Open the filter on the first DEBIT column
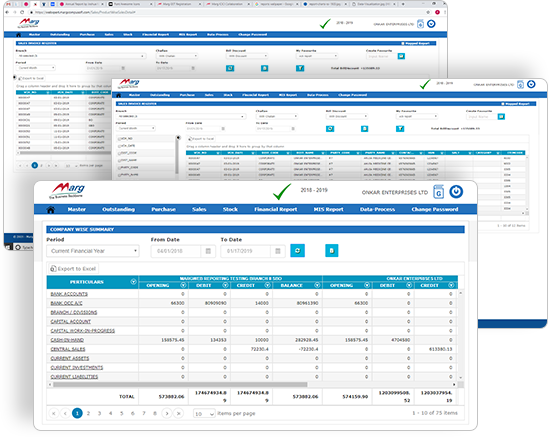This screenshot has height=437, width=549. click(x=225, y=285)
